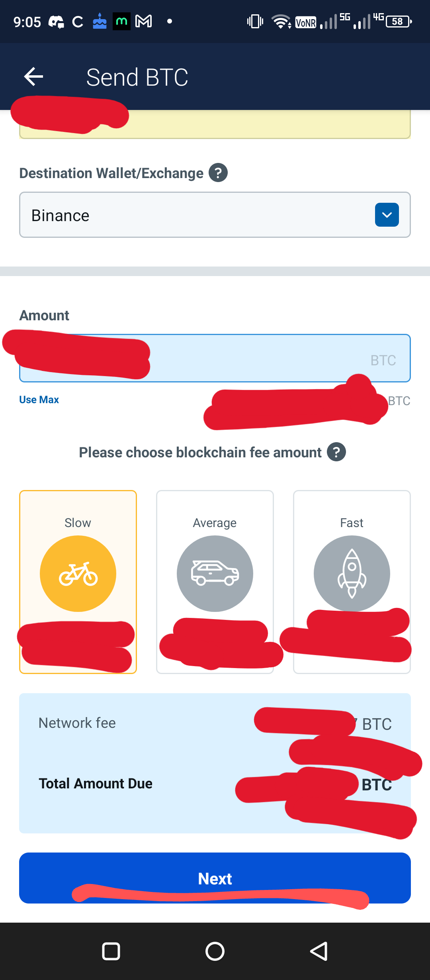Open the Binance destination selector field
The height and width of the screenshot is (980, 430).
(215, 215)
